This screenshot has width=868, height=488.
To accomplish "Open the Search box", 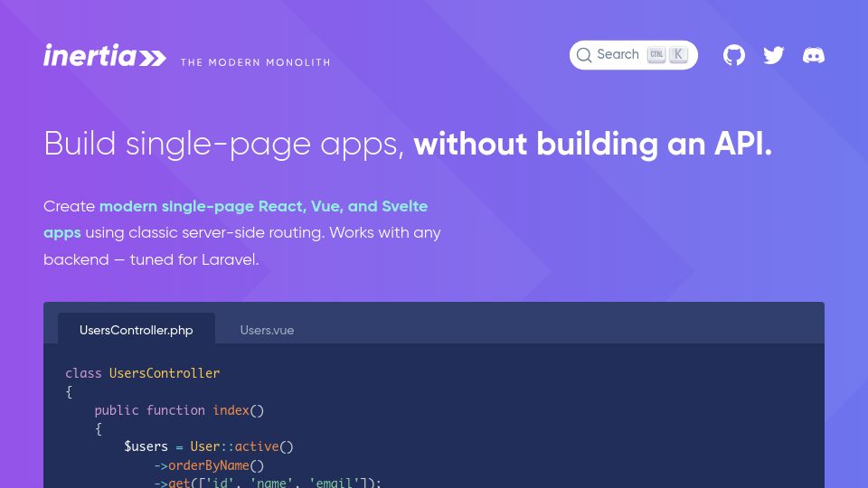I will click(x=633, y=55).
